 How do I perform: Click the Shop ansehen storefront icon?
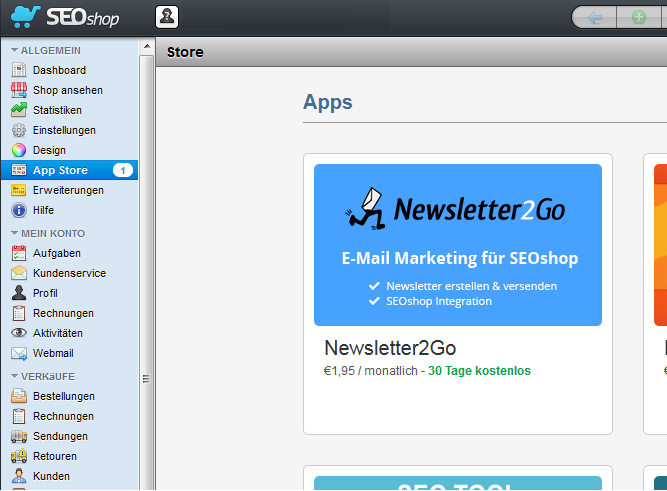(19, 90)
